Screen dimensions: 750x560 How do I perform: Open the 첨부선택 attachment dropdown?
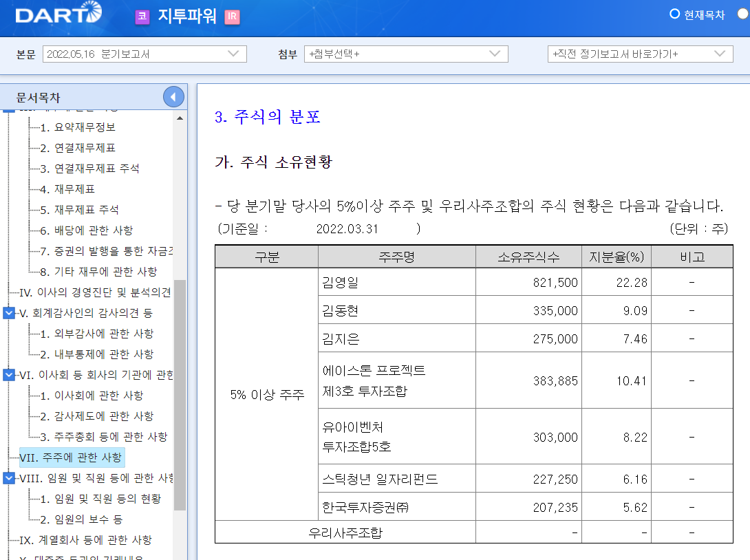coord(406,54)
